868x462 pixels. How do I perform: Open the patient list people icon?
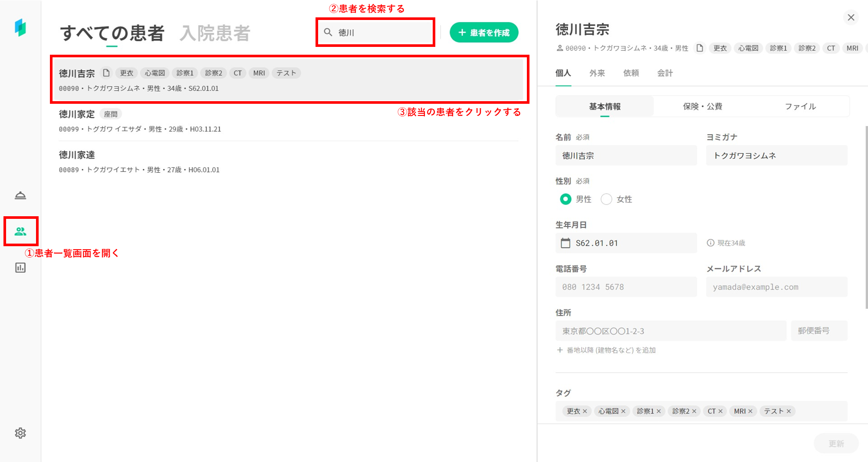click(x=20, y=231)
